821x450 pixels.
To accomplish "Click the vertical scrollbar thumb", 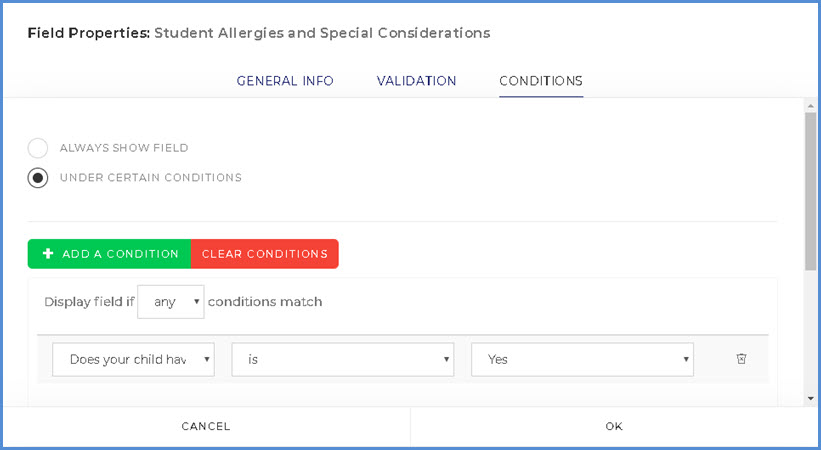I will coord(809,190).
